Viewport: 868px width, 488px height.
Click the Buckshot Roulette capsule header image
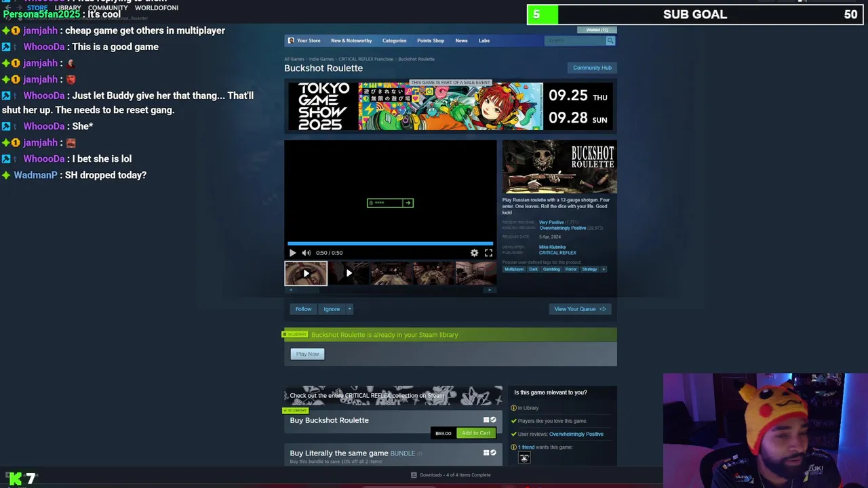pos(559,167)
